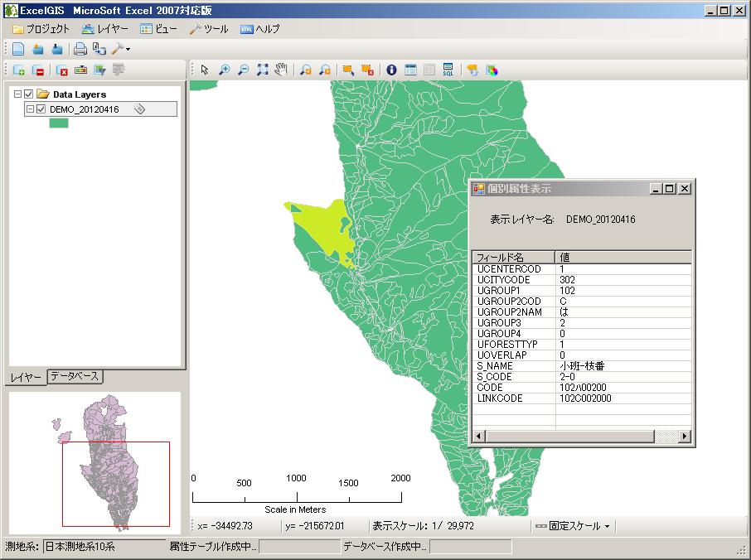This screenshot has width=751, height=560.
Task: Collapse the Data Layers tree node
Action: (18, 94)
